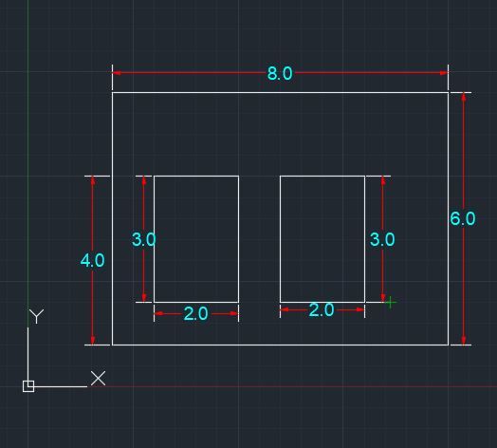Select the 8.0 dimension text
This screenshot has height=448, width=497.
tap(280, 74)
